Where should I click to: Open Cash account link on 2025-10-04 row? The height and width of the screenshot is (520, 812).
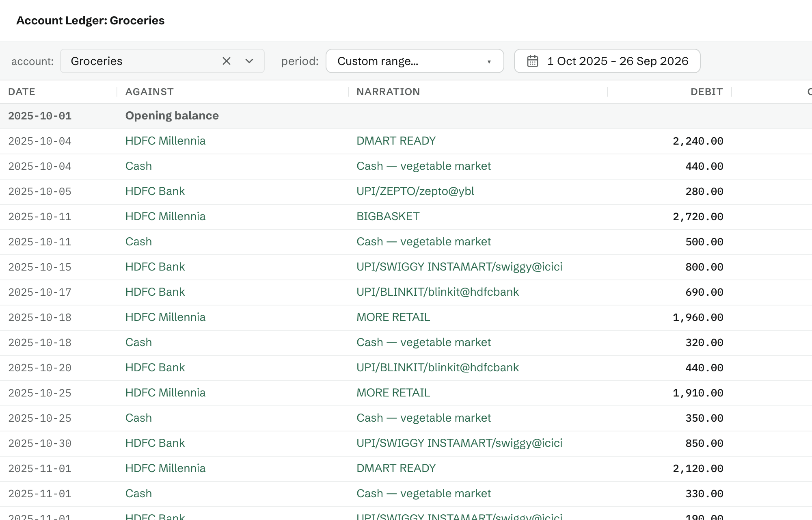138,166
